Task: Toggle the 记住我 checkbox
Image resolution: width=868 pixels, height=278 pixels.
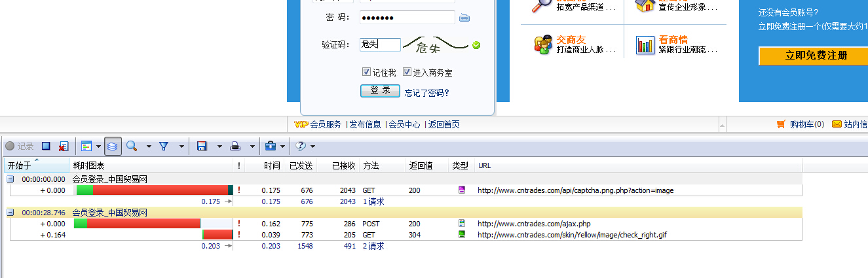Action: [x=367, y=72]
